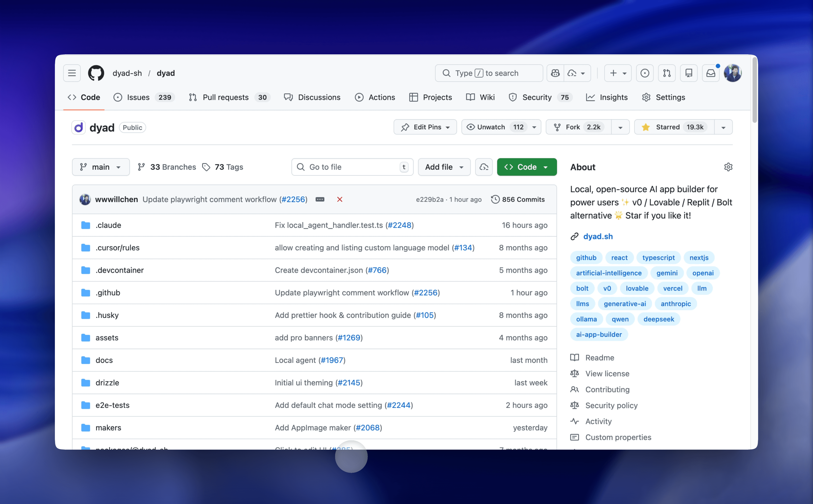Open the Starred button chevron
The width and height of the screenshot is (813, 504).
click(x=723, y=127)
